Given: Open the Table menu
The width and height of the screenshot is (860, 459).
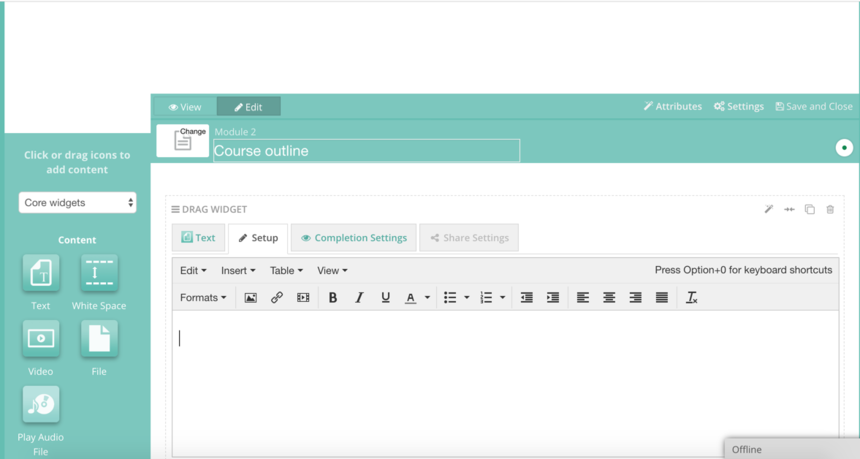Looking at the screenshot, I should [286, 270].
